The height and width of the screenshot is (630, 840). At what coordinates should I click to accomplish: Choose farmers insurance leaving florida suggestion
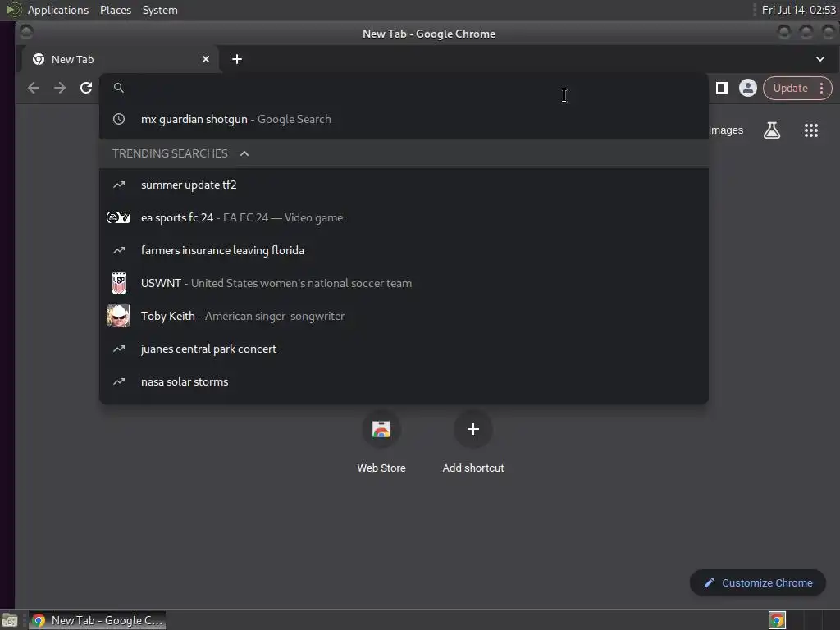point(404,250)
